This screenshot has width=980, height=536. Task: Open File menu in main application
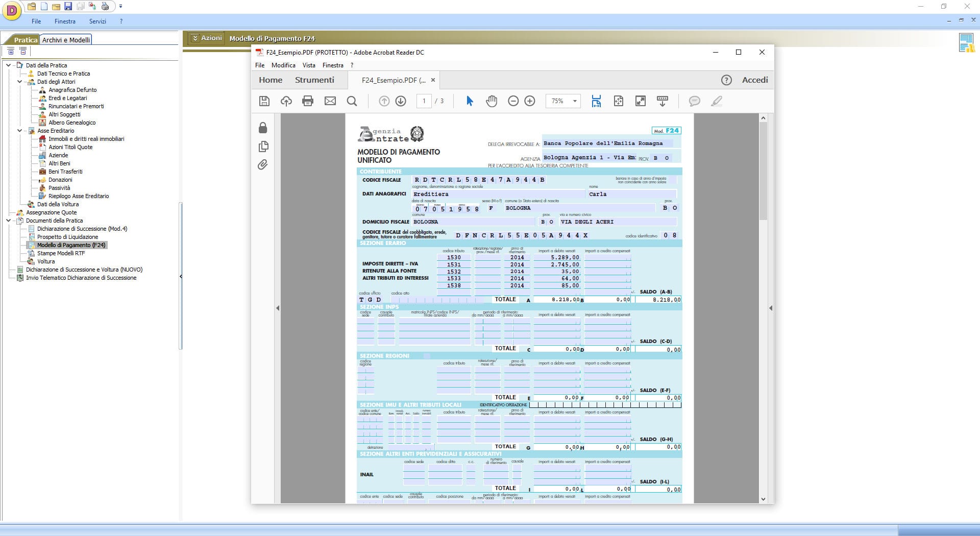[36, 21]
